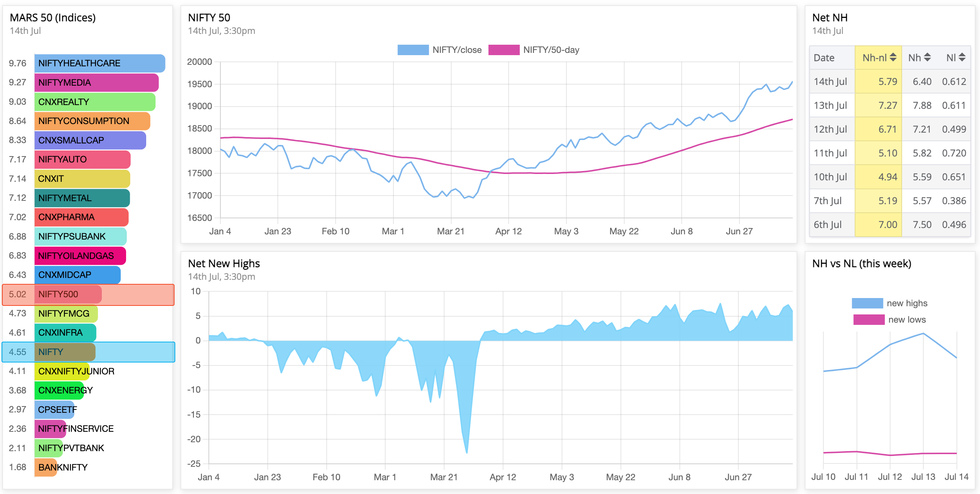980x494 pixels.
Task: Sort table by Nl column arrows
Action: click(x=962, y=57)
